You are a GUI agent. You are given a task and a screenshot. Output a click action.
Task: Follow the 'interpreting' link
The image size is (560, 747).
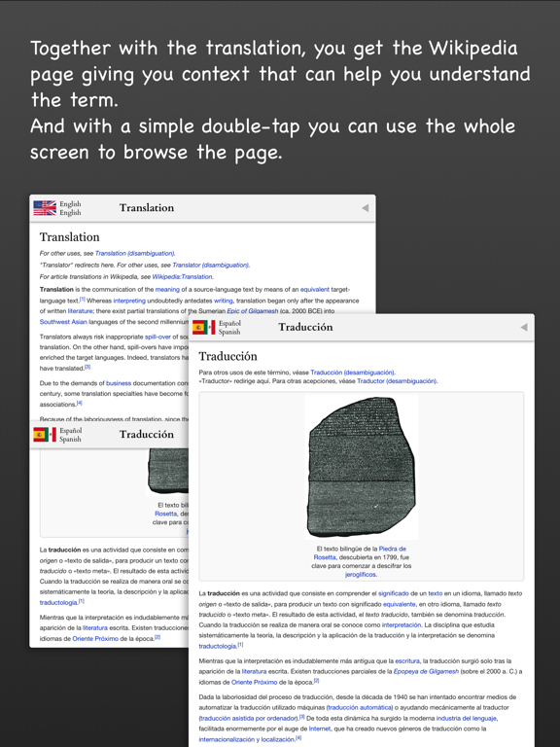[x=129, y=301]
